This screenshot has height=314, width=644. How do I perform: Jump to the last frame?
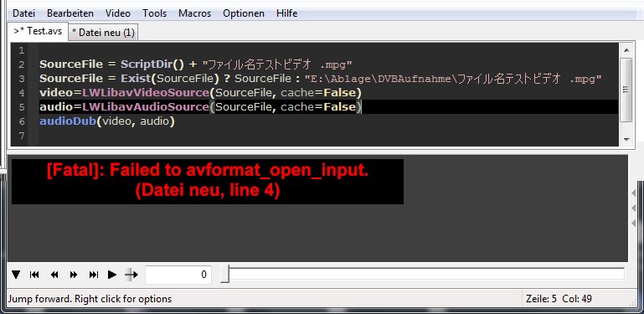[94, 275]
